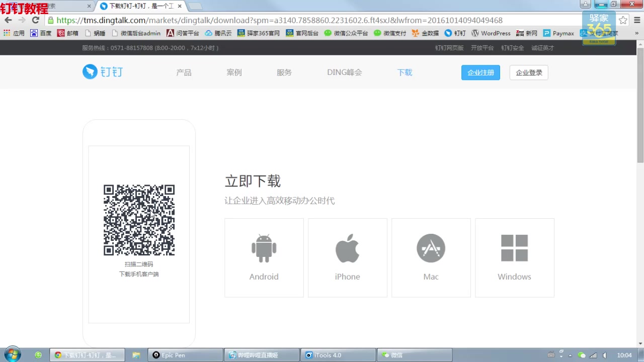Image resolution: width=644 pixels, height=362 pixels.
Task: Open the 微信支付 bookmark
Action: (389, 33)
